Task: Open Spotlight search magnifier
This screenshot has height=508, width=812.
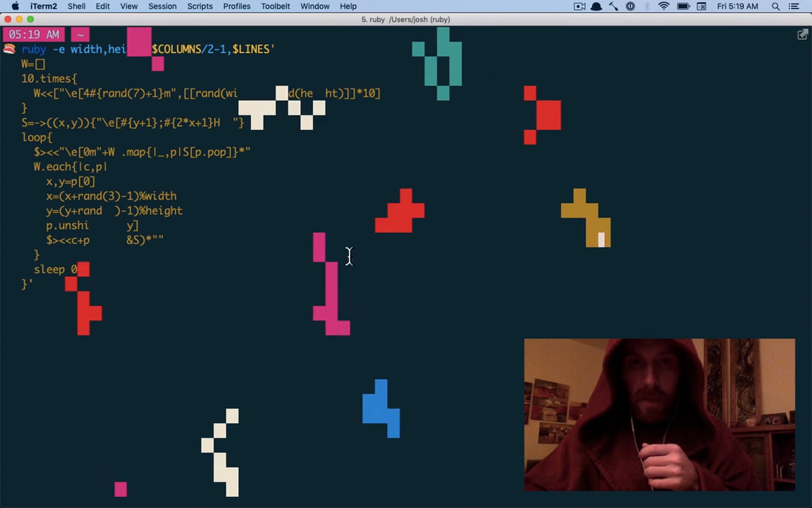Action: (x=776, y=6)
